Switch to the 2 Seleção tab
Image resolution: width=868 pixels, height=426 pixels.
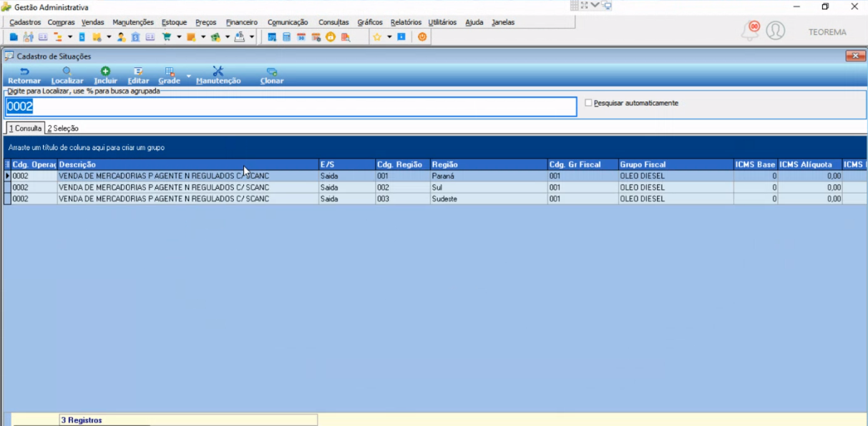[63, 128]
